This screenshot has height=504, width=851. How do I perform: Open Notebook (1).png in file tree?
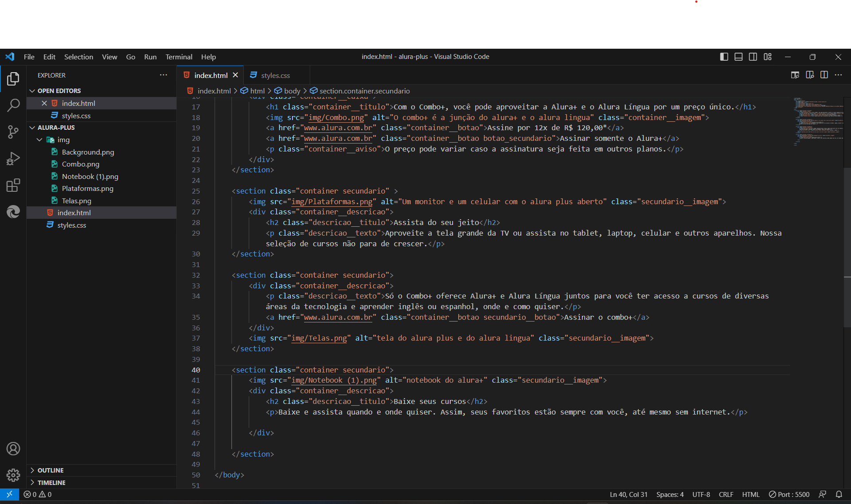point(90,176)
